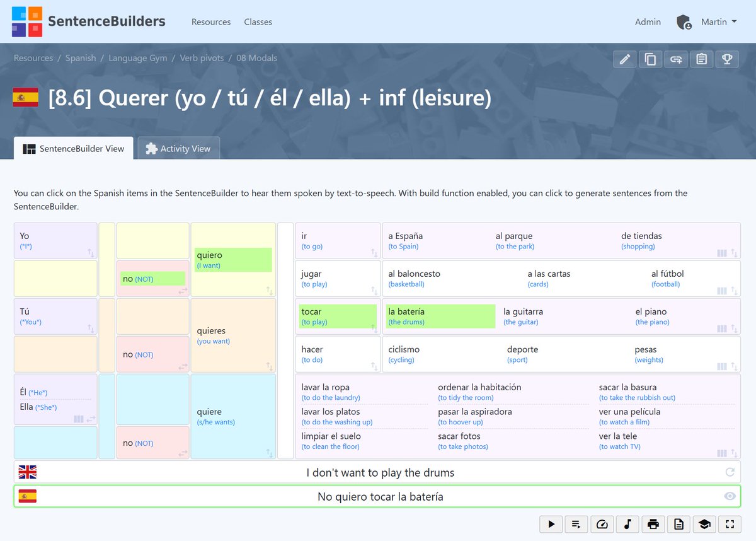The height and width of the screenshot is (541, 756).
Task: Open Classes in the top navigation
Action: [258, 21]
